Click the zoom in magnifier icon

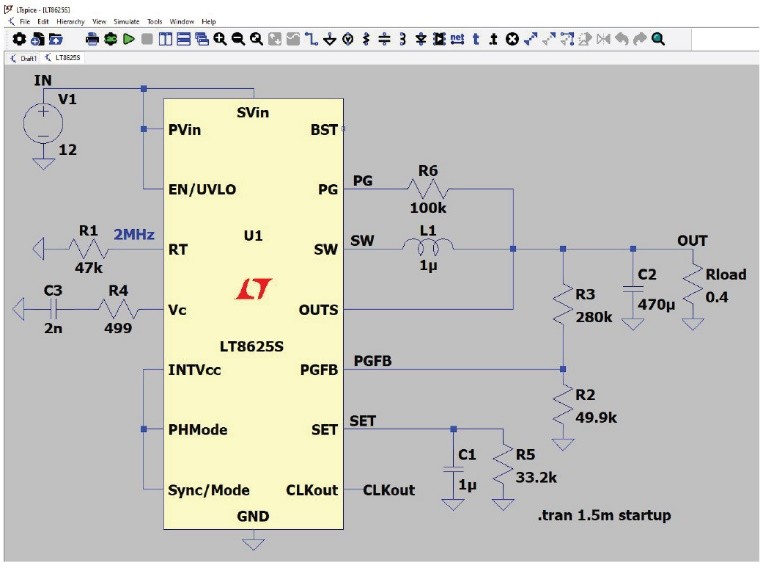point(220,39)
